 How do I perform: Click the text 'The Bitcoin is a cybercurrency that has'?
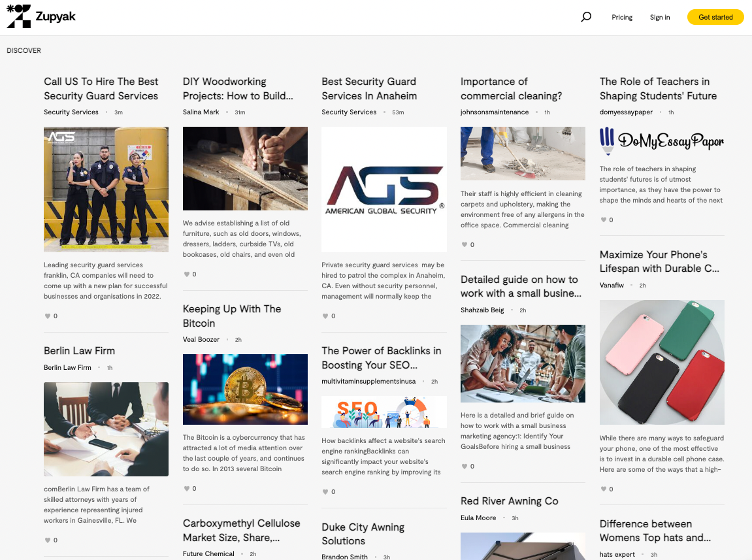point(244,438)
